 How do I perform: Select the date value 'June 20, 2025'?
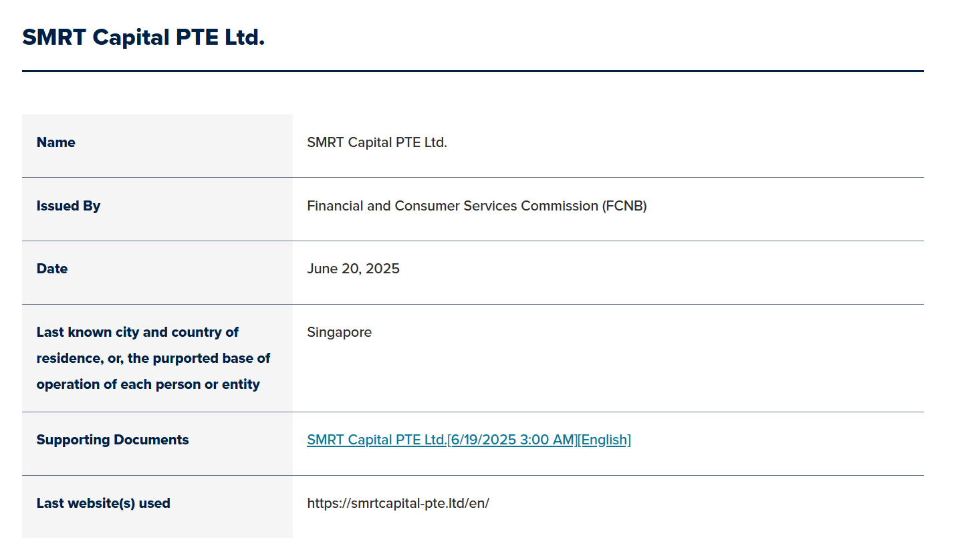(x=353, y=269)
